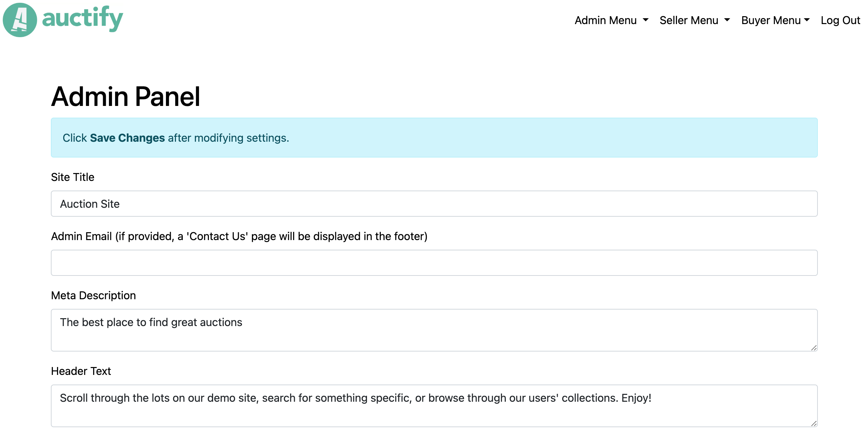Click the bold Save Changes text in the notice
868x432 pixels.
127,138
